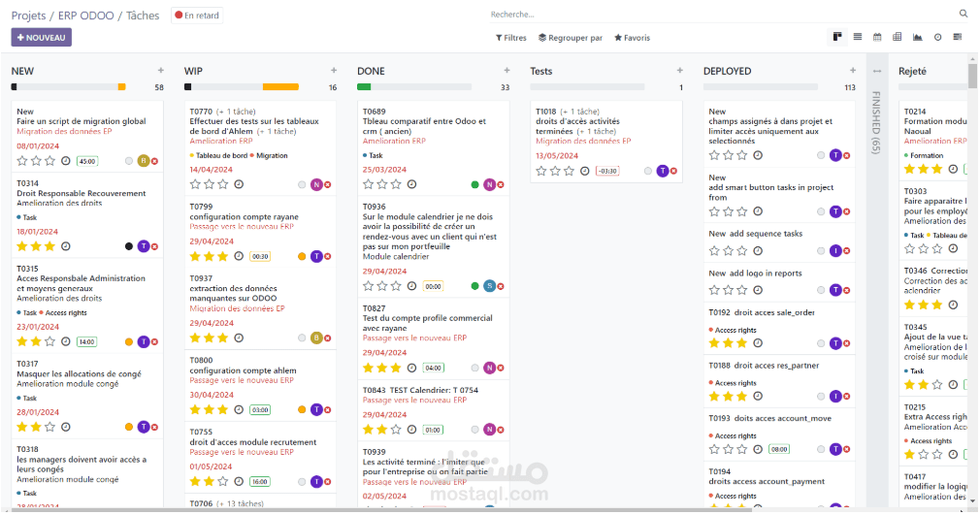Click avatar T on T0755 card
The height and width of the screenshot is (515, 980).
tap(317, 482)
